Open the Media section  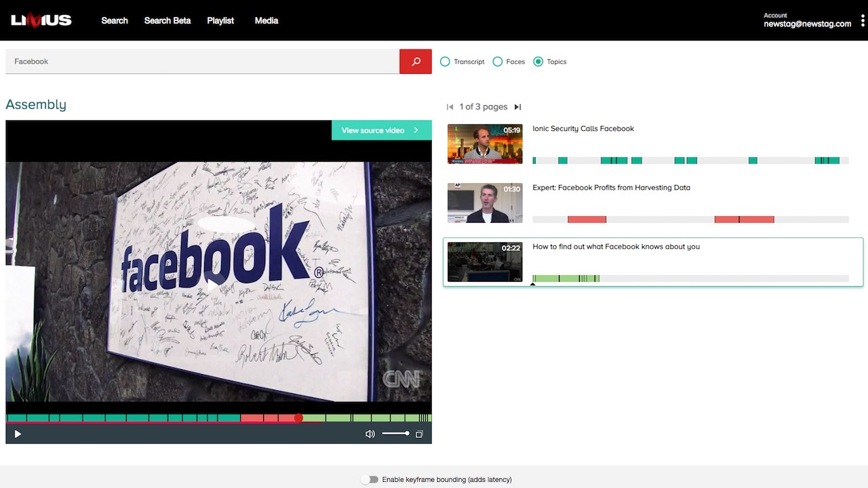point(267,20)
